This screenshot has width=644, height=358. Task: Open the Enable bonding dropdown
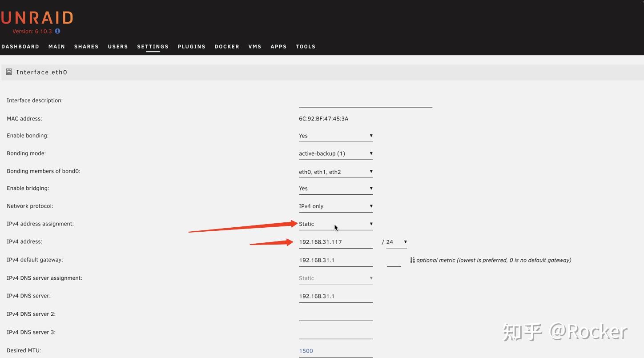336,136
